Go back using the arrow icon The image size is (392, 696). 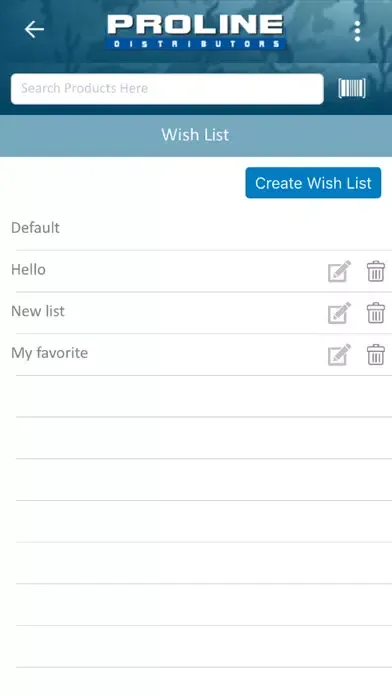[34, 30]
